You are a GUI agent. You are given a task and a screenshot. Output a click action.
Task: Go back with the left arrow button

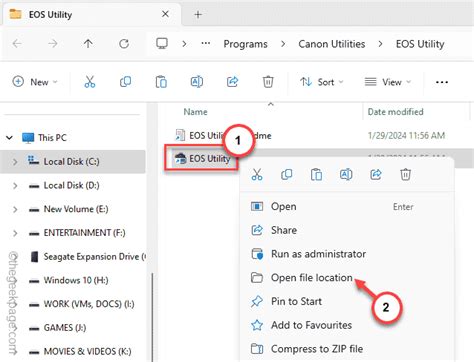[x=17, y=44]
